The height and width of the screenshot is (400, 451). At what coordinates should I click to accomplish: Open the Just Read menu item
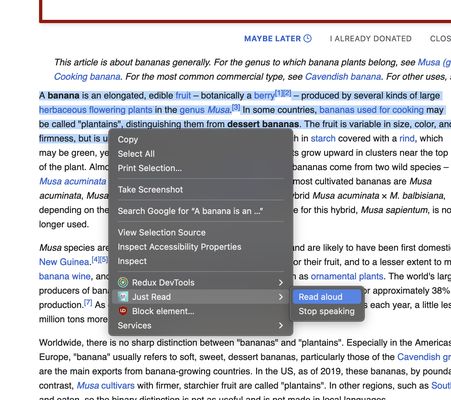pos(201,297)
